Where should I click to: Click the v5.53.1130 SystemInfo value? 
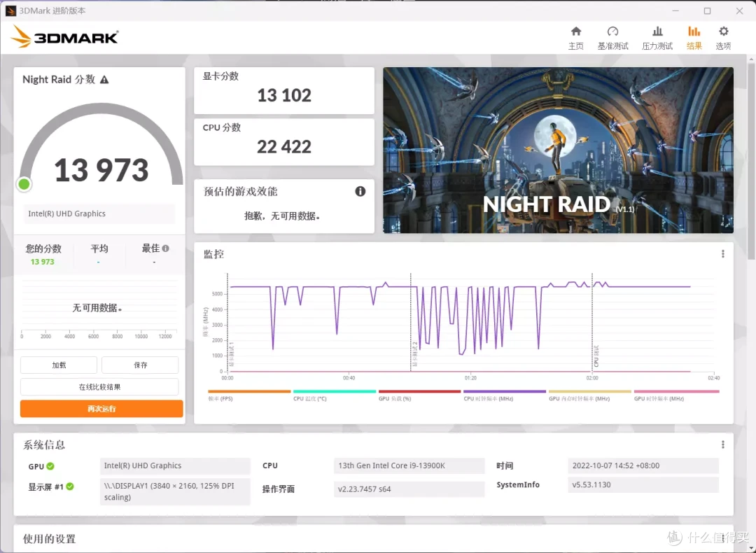pos(643,484)
